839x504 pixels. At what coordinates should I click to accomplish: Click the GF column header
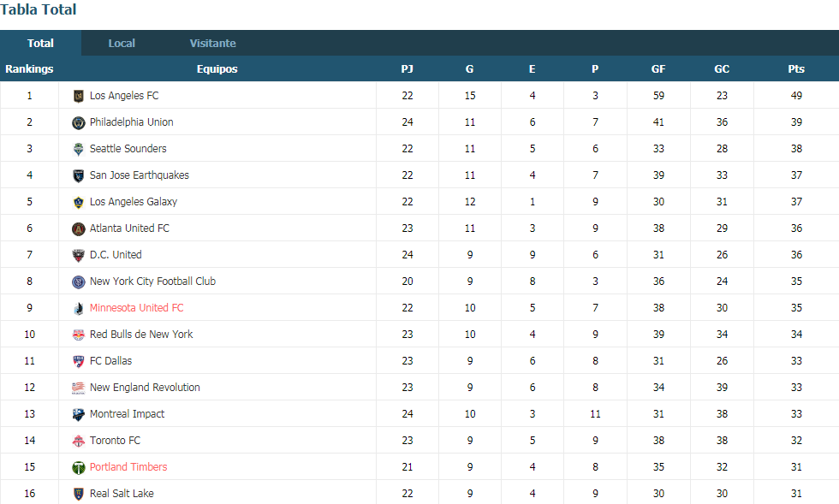coord(658,69)
